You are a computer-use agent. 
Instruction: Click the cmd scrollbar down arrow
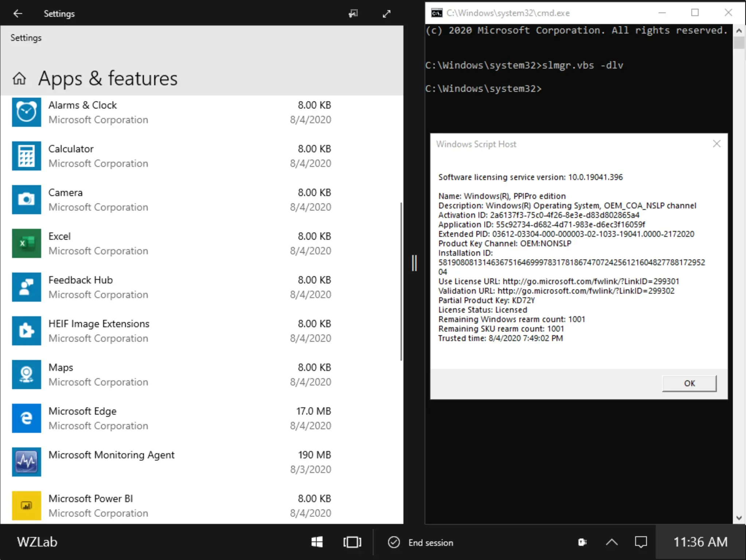pyautogui.click(x=739, y=518)
